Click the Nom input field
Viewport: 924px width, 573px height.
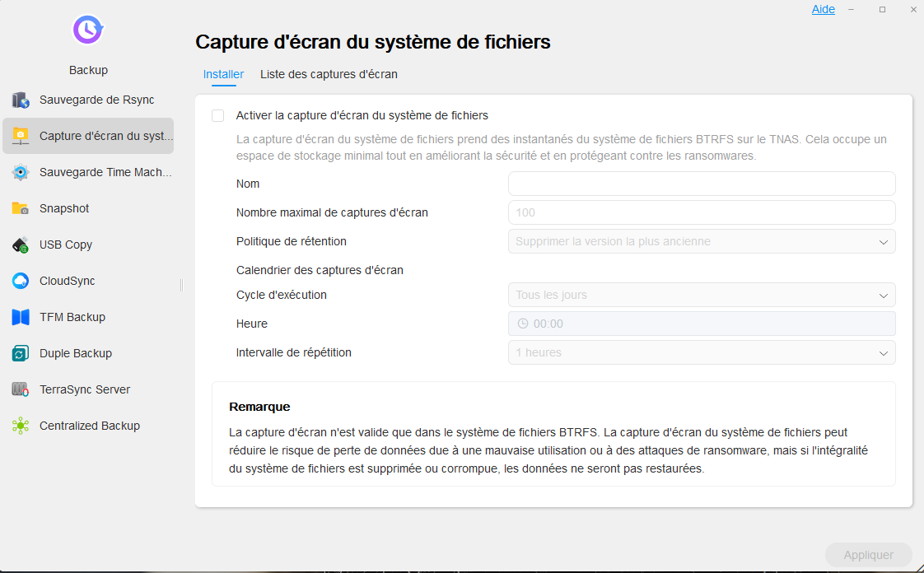pyautogui.click(x=702, y=184)
